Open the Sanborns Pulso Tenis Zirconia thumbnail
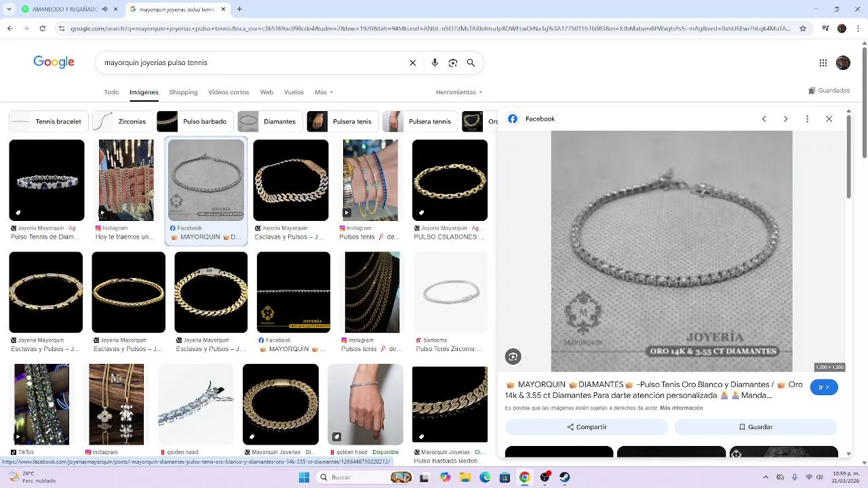The image size is (868, 488). coord(450,292)
